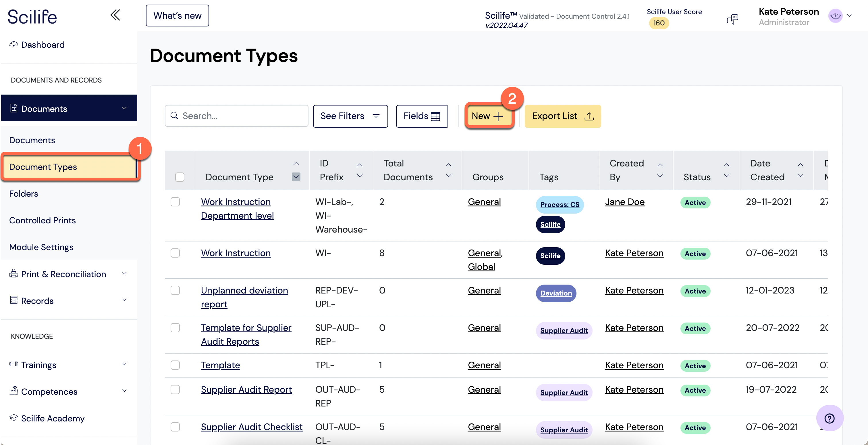The image size is (868, 445).
Task: Click the Dashboard gauge icon
Action: 13,45
